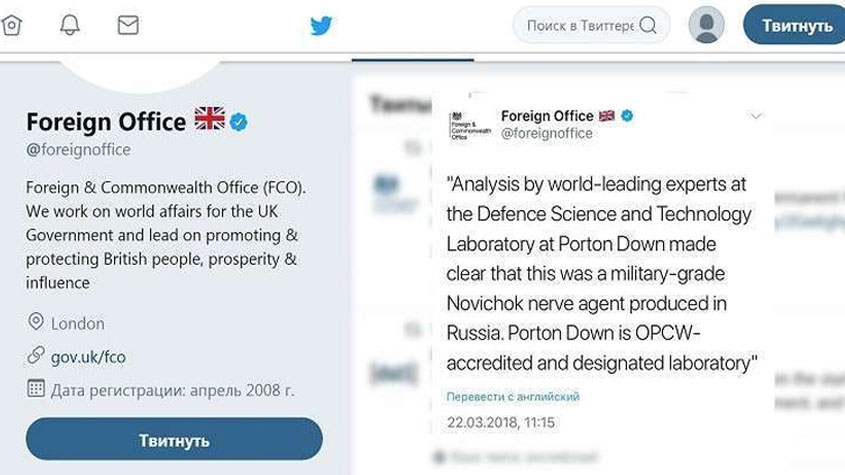Click the verified badge in tweet header
Viewport: 845px width, 475px height.
click(x=627, y=116)
